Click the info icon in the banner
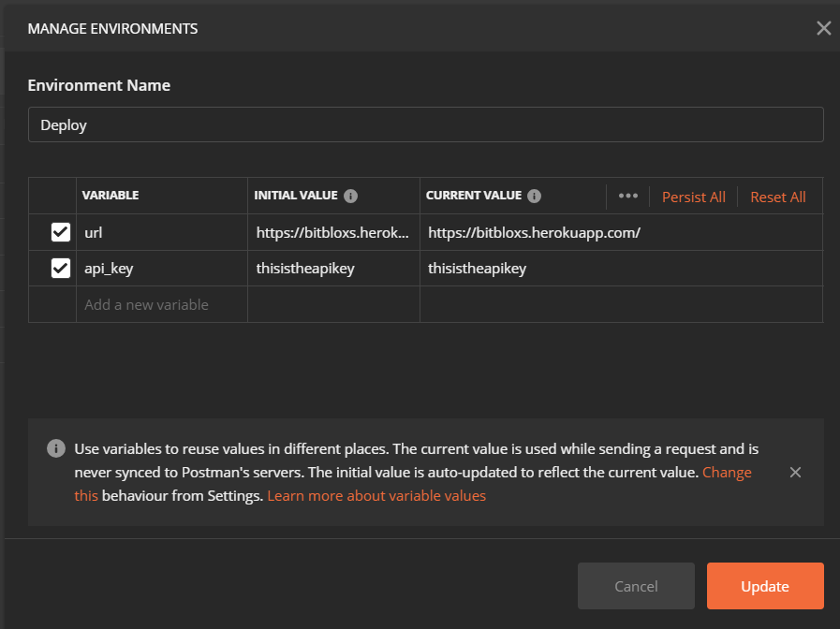Screen dimensions: 840x629 (56, 449)
